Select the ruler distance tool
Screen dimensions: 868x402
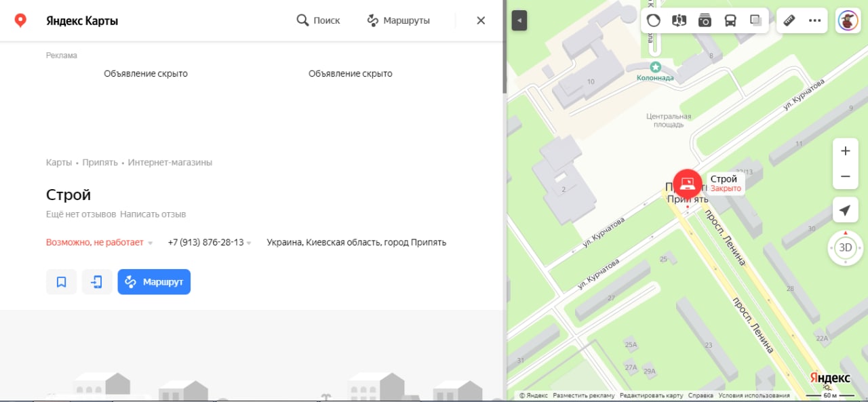[789, 20]
